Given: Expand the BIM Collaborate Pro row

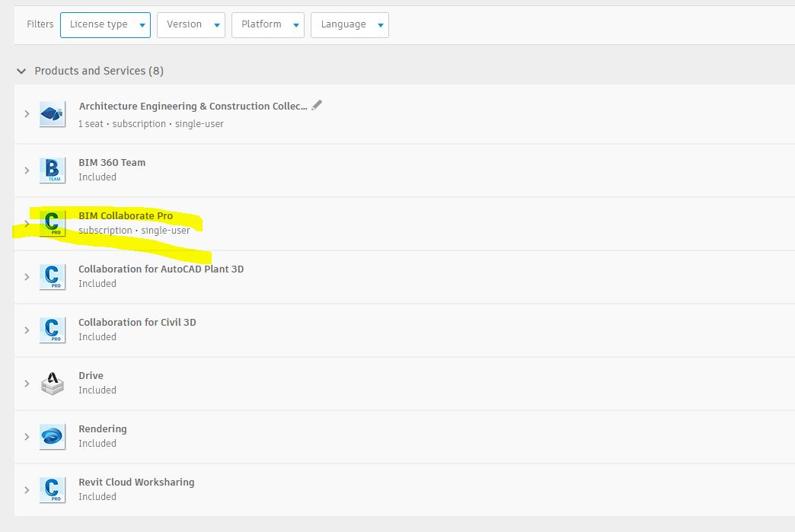Looking at the screenshot, I should click(27, 223).
